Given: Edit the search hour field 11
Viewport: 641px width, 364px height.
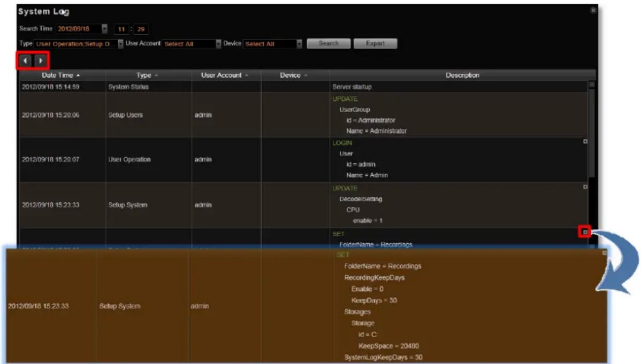Looking at the screenshot, I should pyautogui.click(x=121, y=29).
